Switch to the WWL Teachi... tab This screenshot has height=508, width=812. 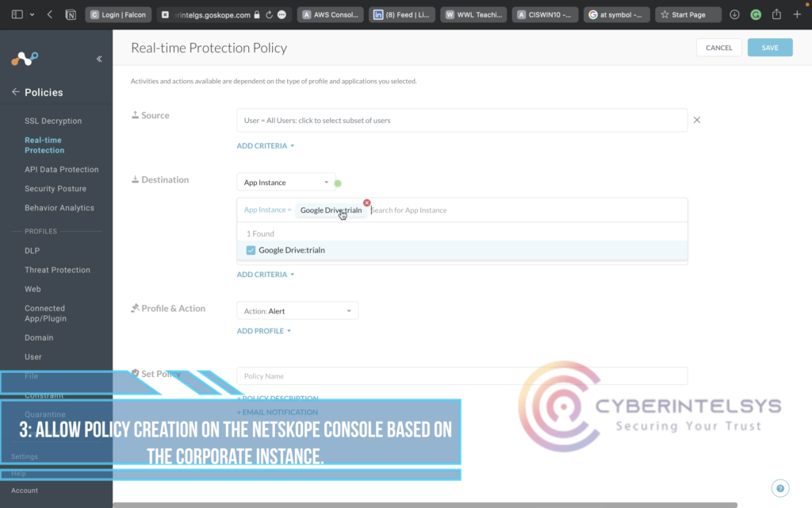click(x=473, y=14)
